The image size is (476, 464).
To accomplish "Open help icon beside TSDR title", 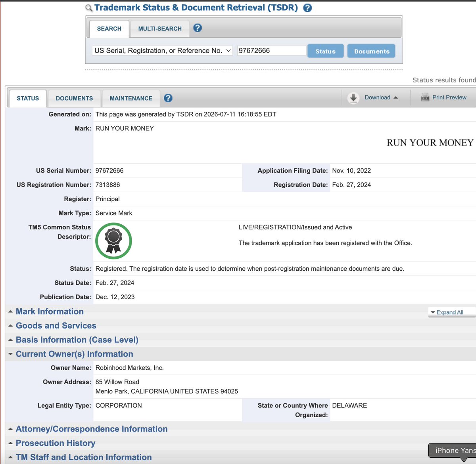I will (x=307, y=8).
